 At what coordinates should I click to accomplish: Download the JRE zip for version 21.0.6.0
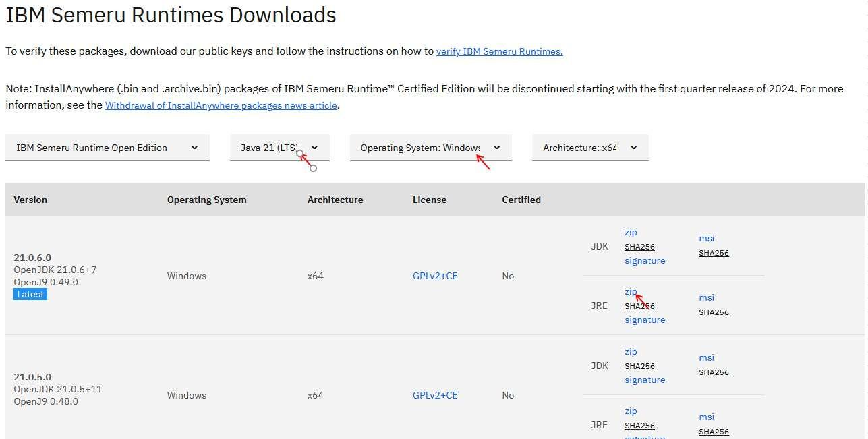[x=631, y=292]
